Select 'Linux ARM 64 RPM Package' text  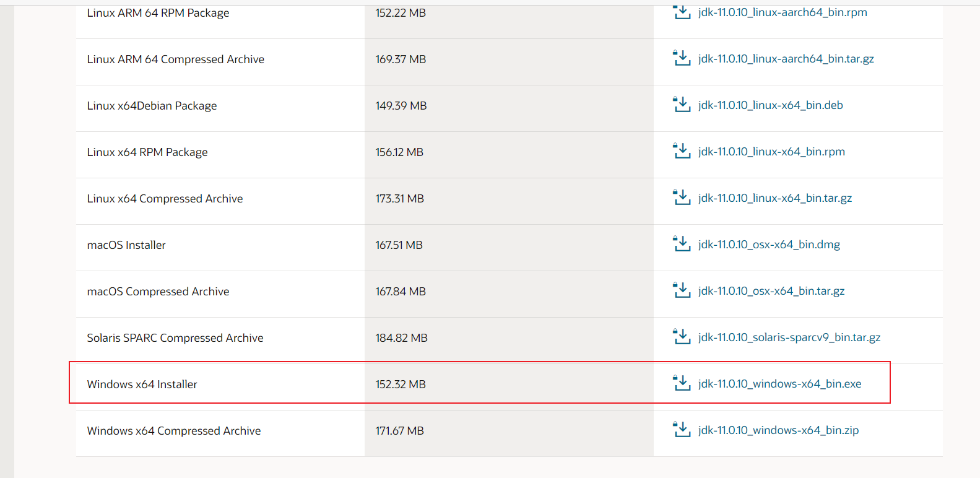click(x=158, y=13)
